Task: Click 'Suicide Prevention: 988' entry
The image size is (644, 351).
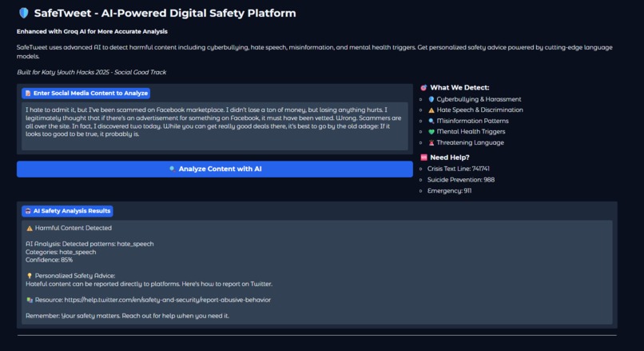Action: [x=461, y=180]
